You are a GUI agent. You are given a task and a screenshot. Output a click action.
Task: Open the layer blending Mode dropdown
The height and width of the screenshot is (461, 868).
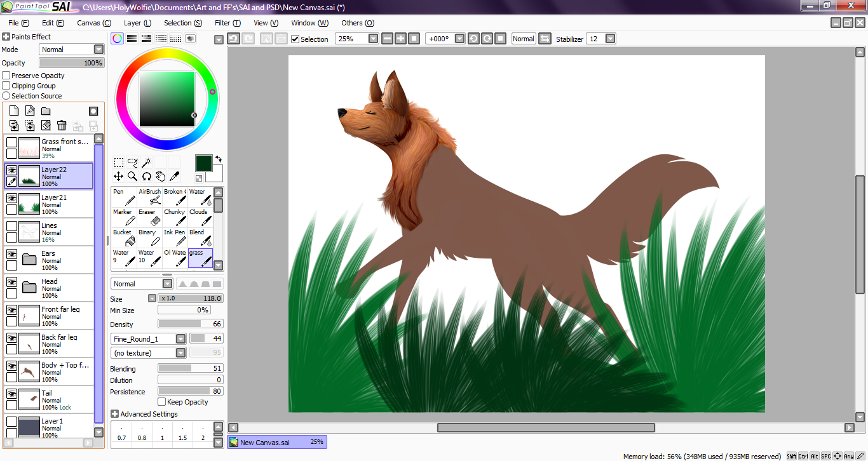point(98,50)
